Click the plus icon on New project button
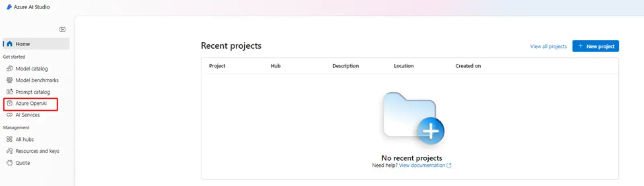This screenshot has width=644, height=186. click(x=580, y=46)
